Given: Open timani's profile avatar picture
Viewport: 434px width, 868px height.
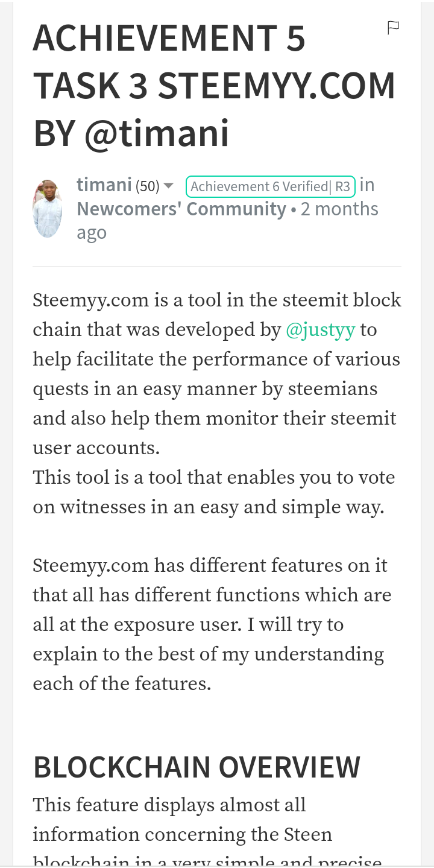Looking at the screenshot, I should (x=47, y=209).
